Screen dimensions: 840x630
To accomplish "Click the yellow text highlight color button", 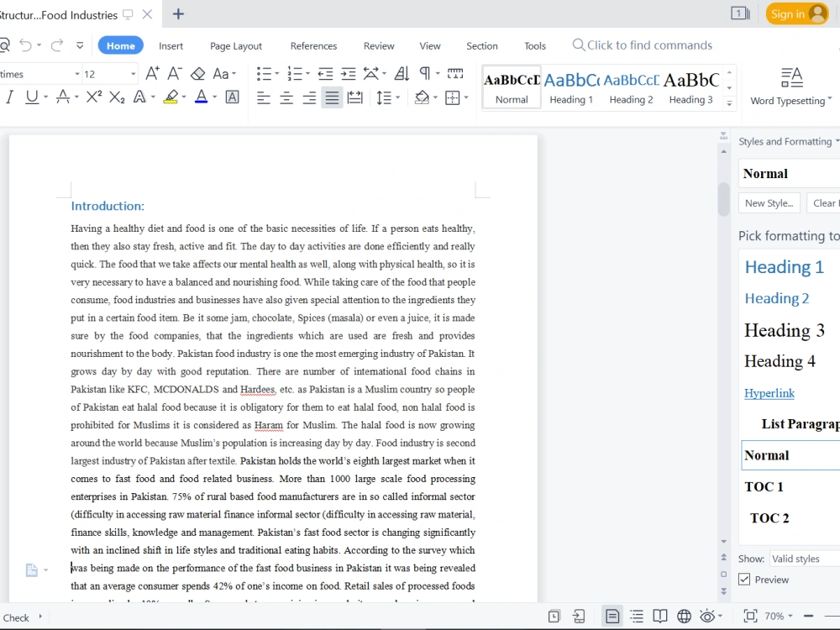I will [171, 97].
